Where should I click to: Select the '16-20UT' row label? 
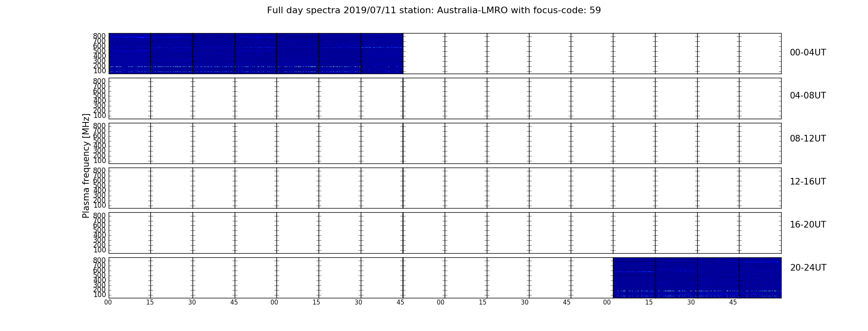pyautogui.click(x=808, y=225)
